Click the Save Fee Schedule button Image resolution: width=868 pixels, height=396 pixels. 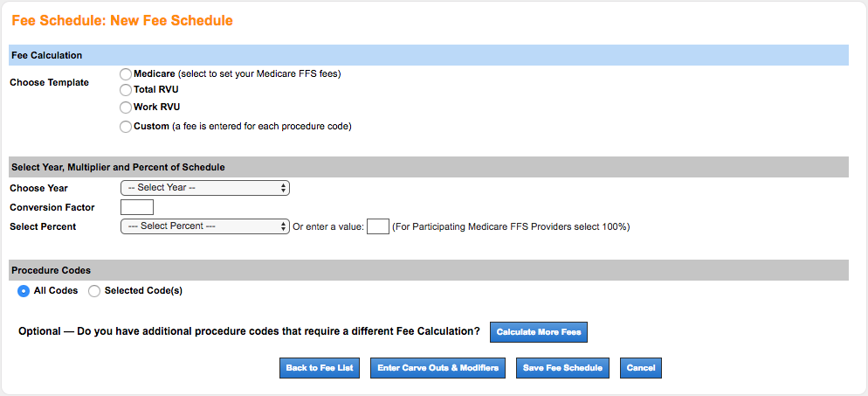click(x=562, y=368)
